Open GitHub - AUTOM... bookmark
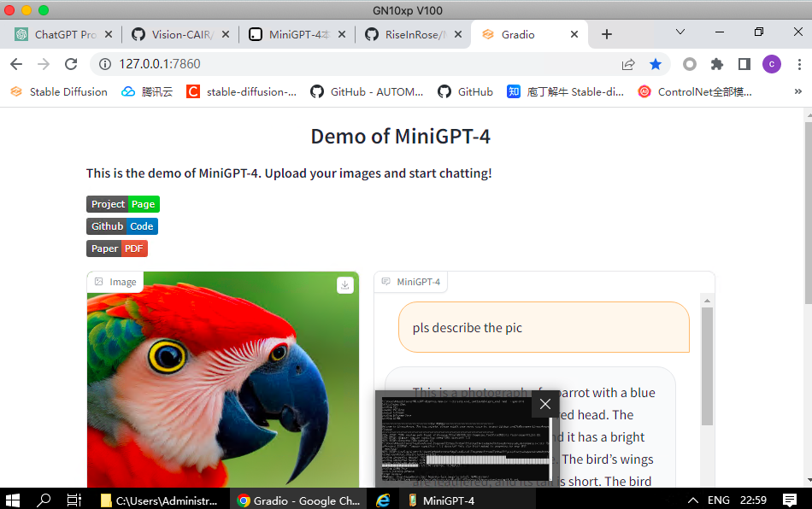The height and width of the screenshot is (509, 812). (367, 92)
